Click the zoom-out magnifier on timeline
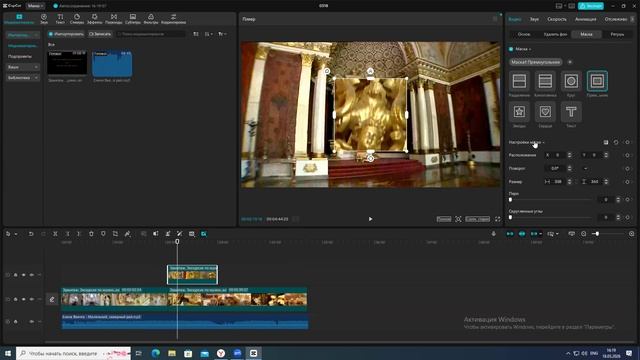 (584, 234)
